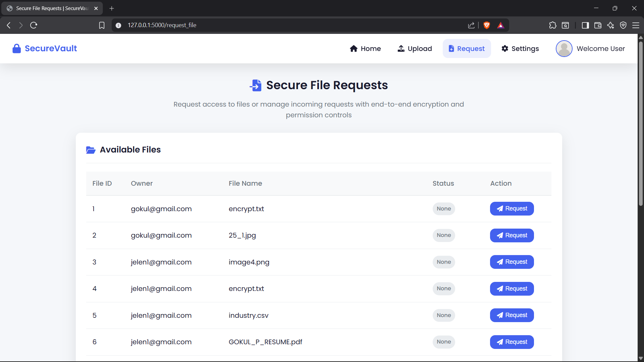
Task: Click the scrollbar up arrow
Action: click(641, 37)
